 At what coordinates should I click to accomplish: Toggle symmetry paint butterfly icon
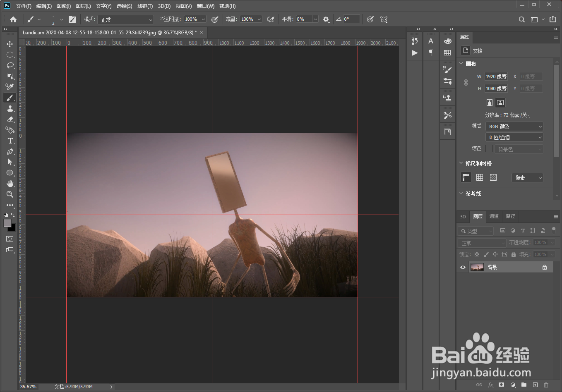coord(384,19)
